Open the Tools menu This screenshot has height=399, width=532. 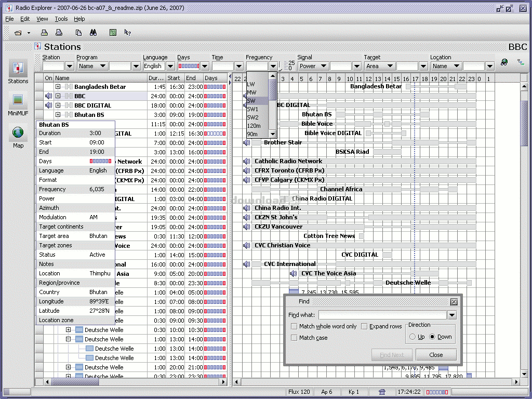pyautogui.click(x=61, y=19)
